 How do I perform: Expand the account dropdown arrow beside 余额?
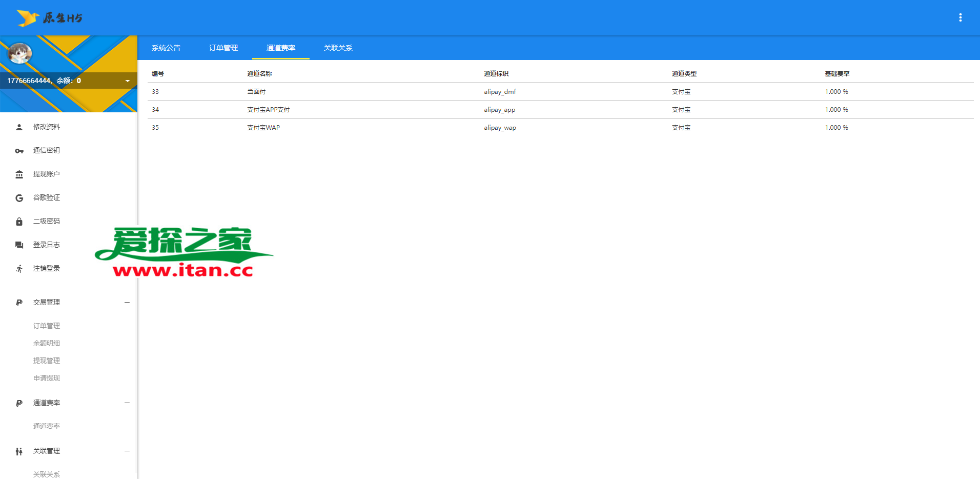pos(128,81)
